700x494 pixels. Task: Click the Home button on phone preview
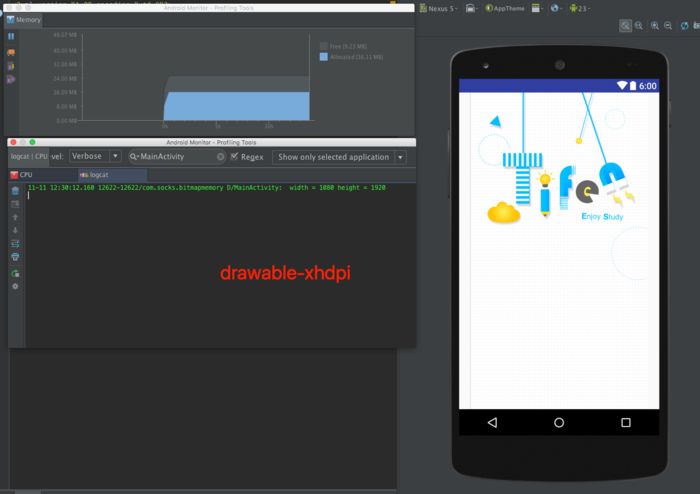pyautogui.click(x=559, y=422)
